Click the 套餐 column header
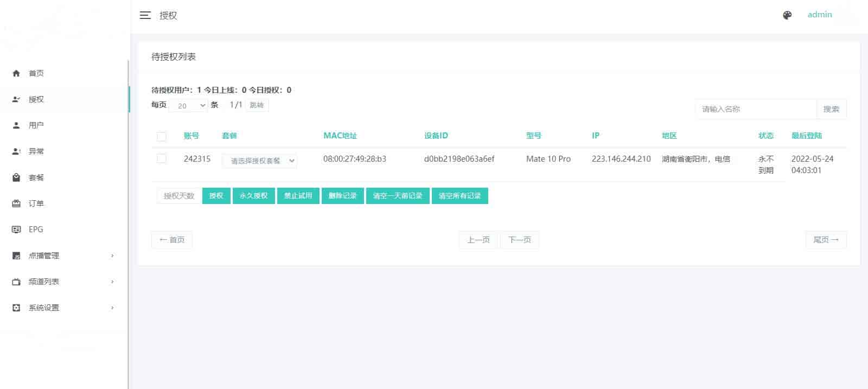The width and height of the screenshot is (868, 389). 229,136
